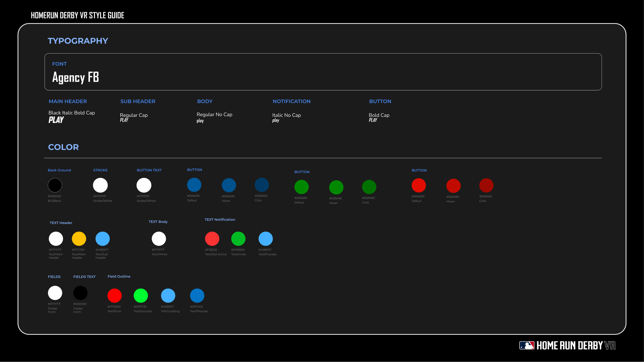Click the MAIN HEADER label
Image resolution: width=644 pixels, height=362 pixels.
(68, 101)
